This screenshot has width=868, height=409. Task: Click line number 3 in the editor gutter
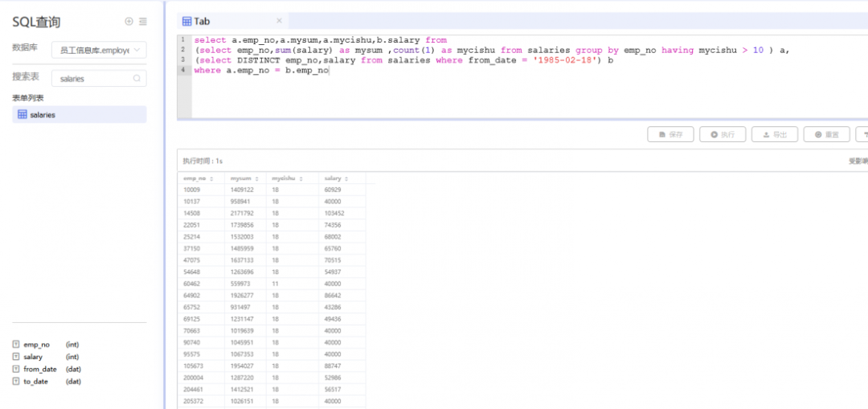pos(182,59)
